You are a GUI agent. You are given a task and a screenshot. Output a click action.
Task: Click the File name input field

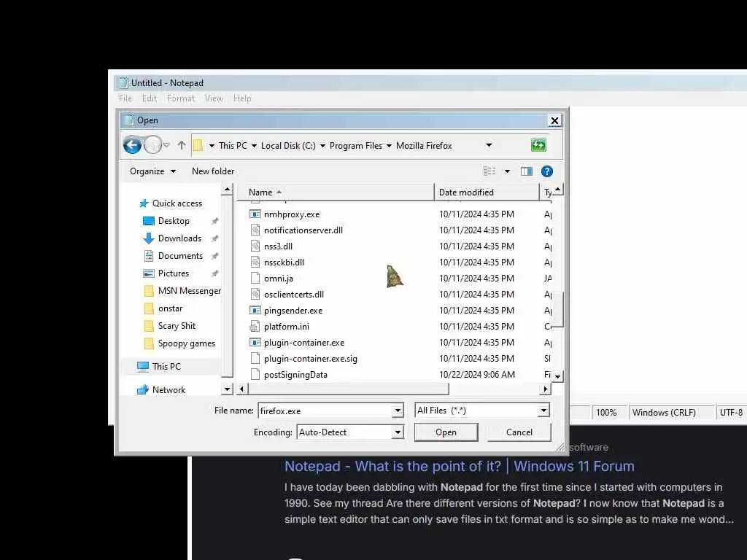[x=326, y=411]
